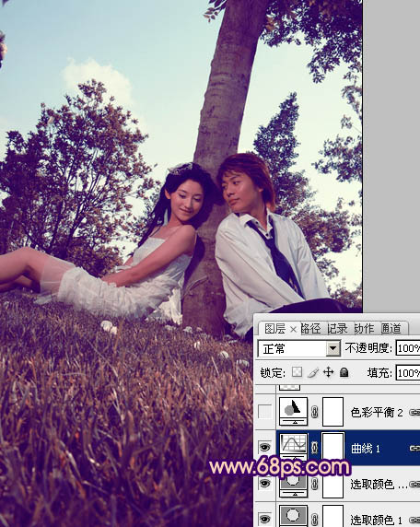Screen dimensions: 420x527
Task: Click the 不透明度 opacity value field
Action: (408, 348)
